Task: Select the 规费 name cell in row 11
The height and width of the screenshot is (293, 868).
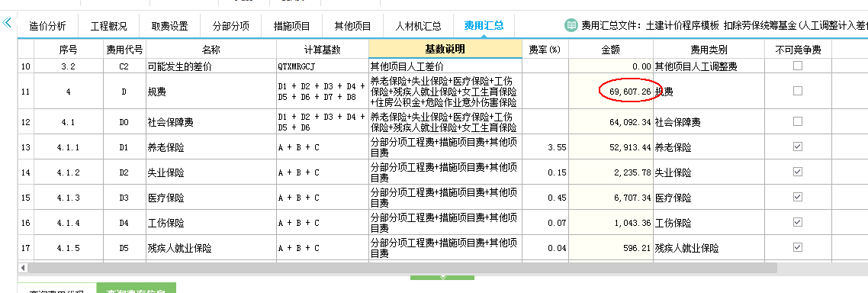Action: [211, 92]
